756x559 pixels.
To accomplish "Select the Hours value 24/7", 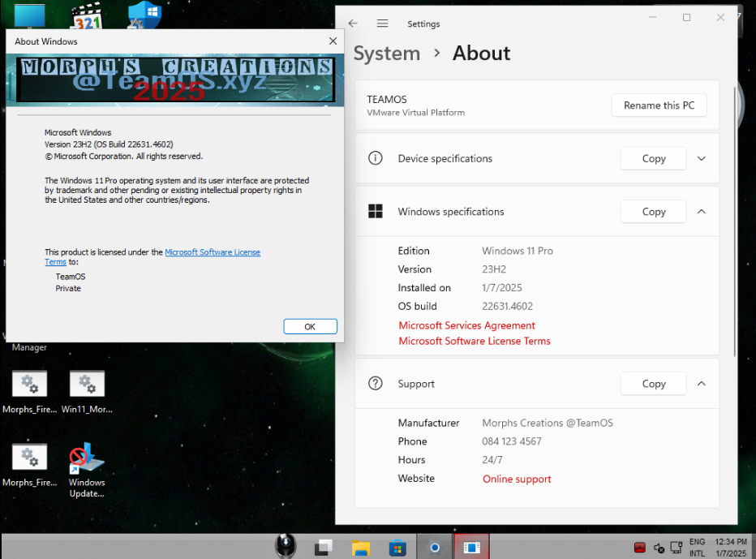I will point(492,460).
